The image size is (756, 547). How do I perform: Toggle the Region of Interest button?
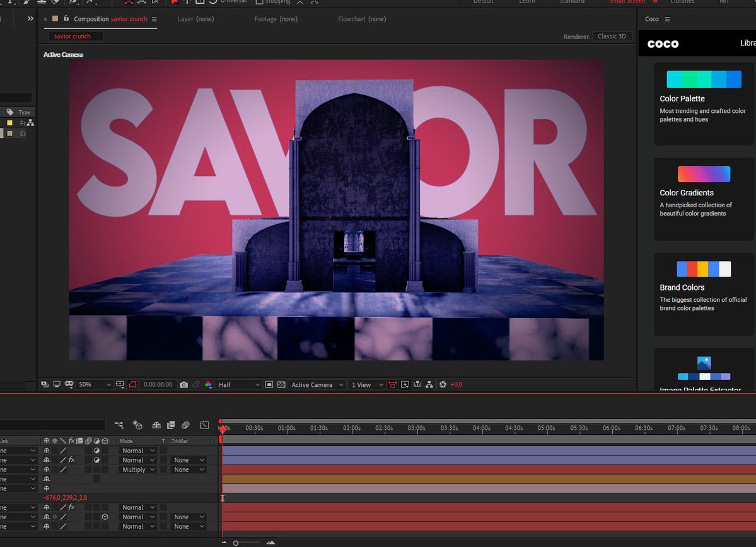269,384
